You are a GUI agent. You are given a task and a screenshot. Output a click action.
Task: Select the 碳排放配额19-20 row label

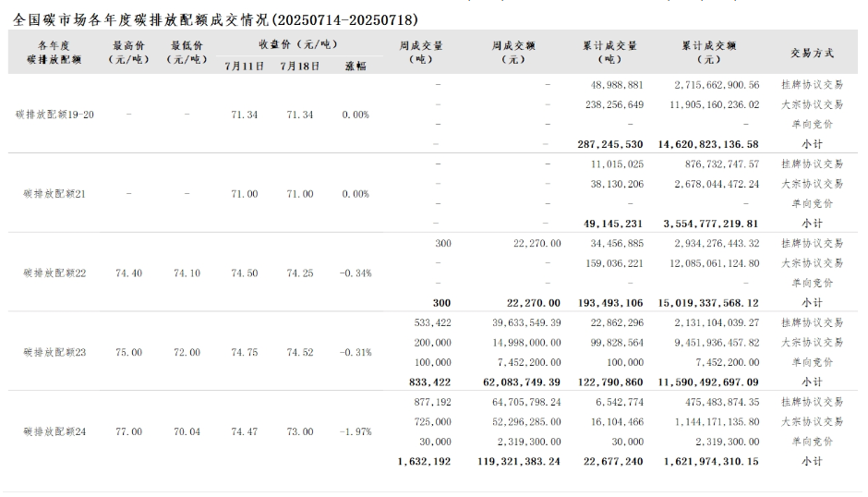tap(54, 115)
